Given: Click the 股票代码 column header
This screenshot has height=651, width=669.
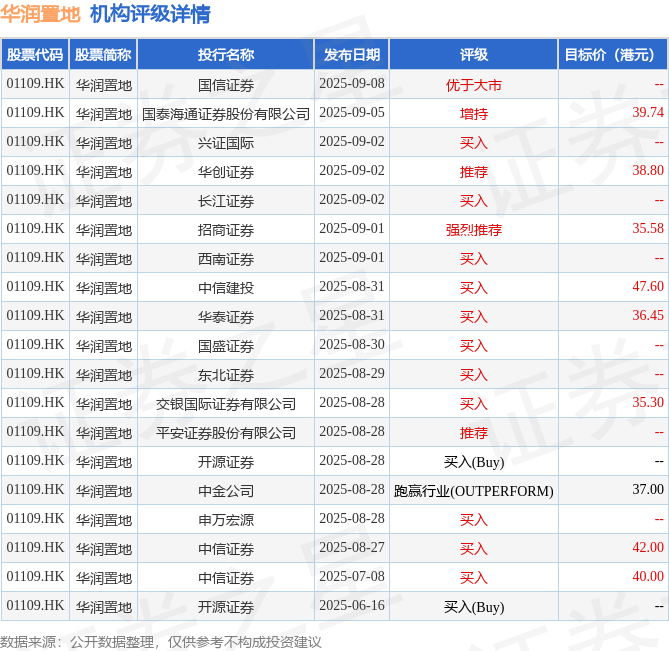Looking at the screenshot, I should (35, 55).
